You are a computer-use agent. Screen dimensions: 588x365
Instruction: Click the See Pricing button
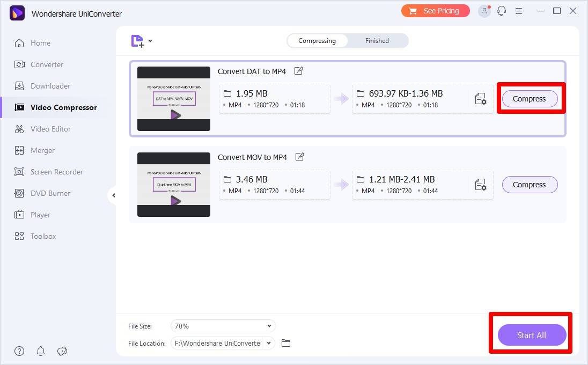pos(436,11)
